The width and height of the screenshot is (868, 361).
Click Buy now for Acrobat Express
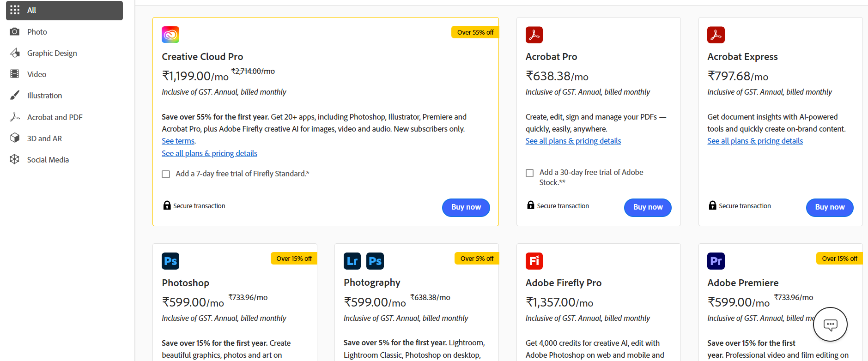click(x=830, y=207)
